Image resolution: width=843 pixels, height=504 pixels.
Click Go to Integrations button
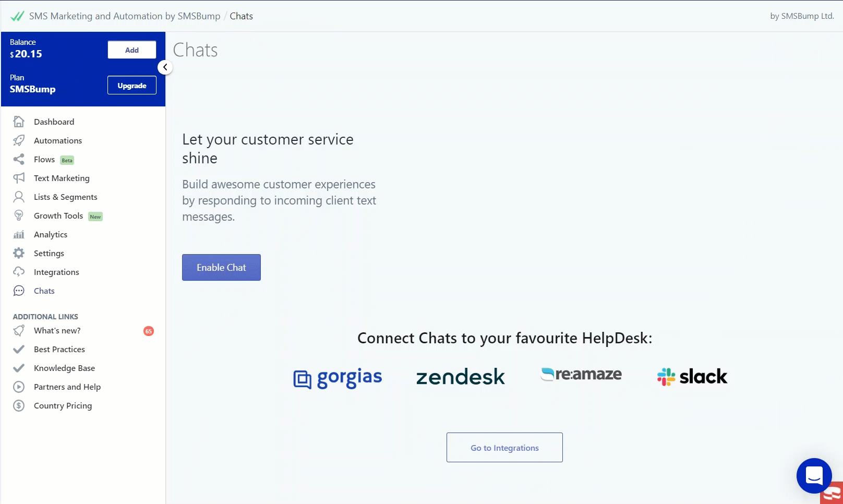pyautogui.click(x=504, y=447)
